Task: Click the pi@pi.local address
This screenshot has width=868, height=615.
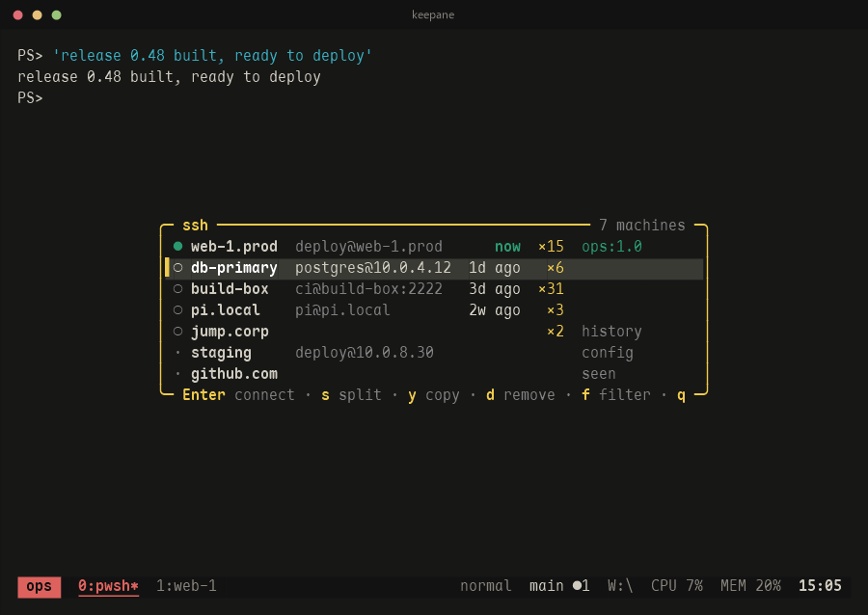Action: click(x=342, y=310)
